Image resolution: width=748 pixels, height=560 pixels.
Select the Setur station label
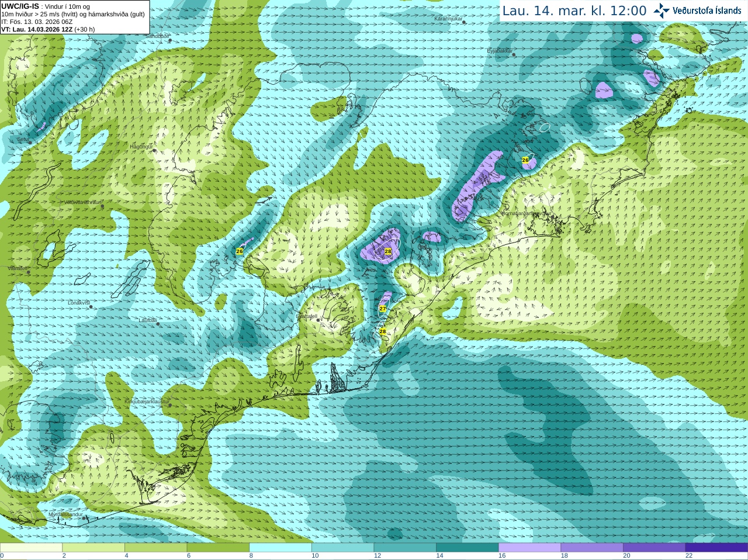(x=23, y=140)
